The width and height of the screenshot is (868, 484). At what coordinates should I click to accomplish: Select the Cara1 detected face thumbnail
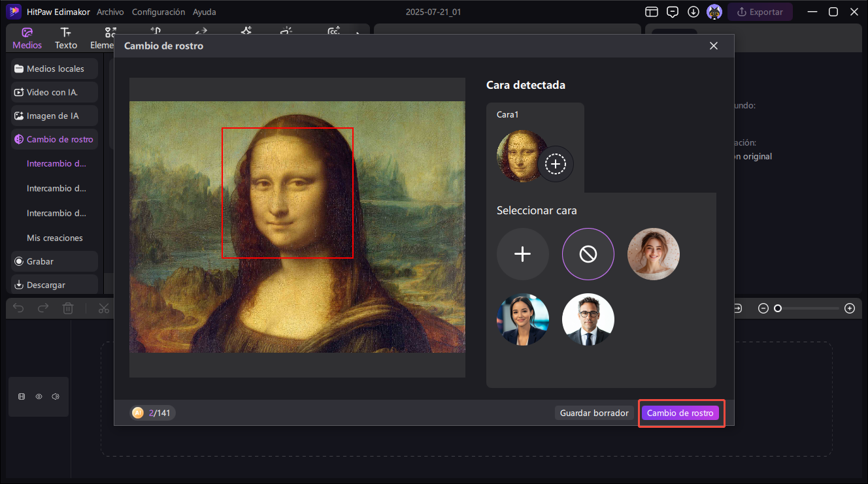tap(520, 156)
